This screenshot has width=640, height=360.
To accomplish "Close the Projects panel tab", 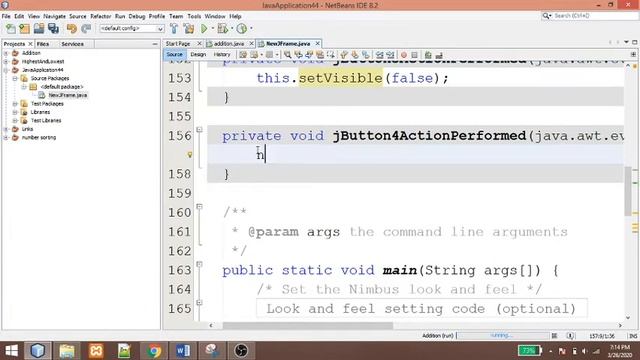I will (x=30, y=44).
